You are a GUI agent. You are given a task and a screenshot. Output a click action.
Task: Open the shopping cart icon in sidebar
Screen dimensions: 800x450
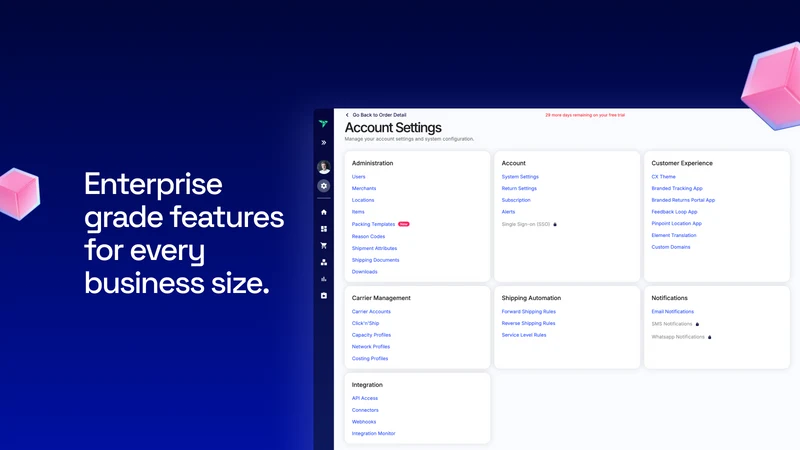[323, 245]
